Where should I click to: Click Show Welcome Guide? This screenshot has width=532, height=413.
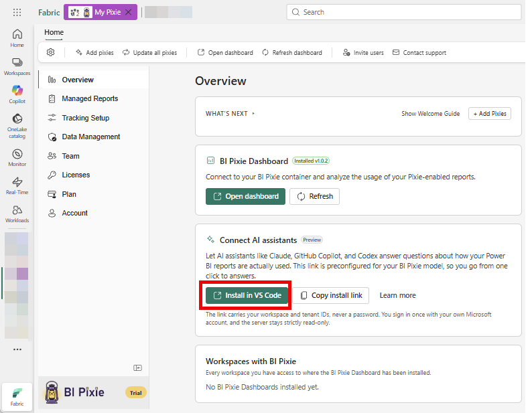coord(431,114)
